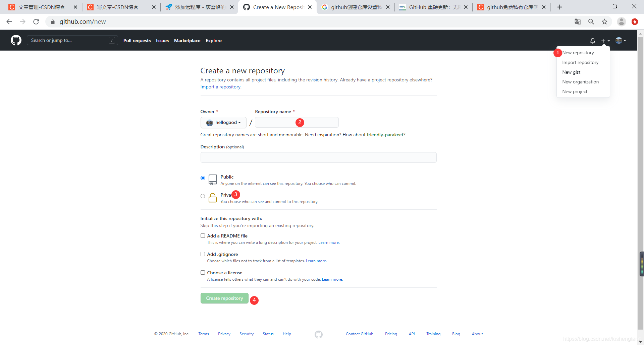The height and width of the screenshot is (345, 644).
Task: Click the translate page icon in address bar
Action: (578, 22)
